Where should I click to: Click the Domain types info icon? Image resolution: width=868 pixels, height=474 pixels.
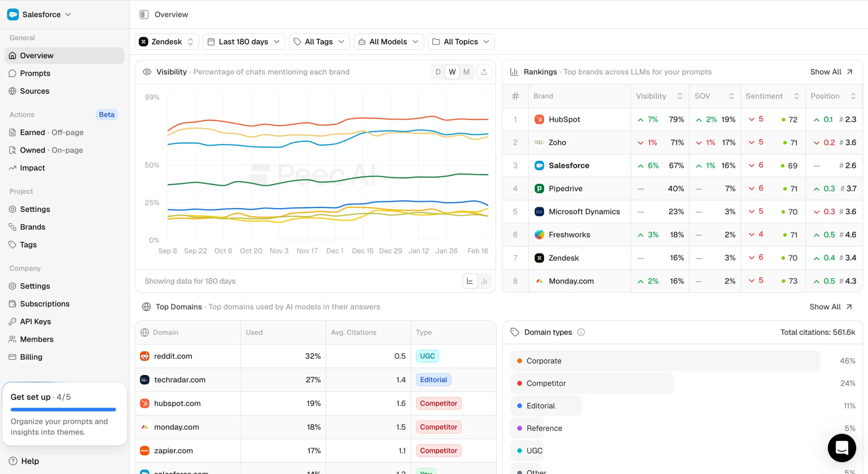coord(581,332)
